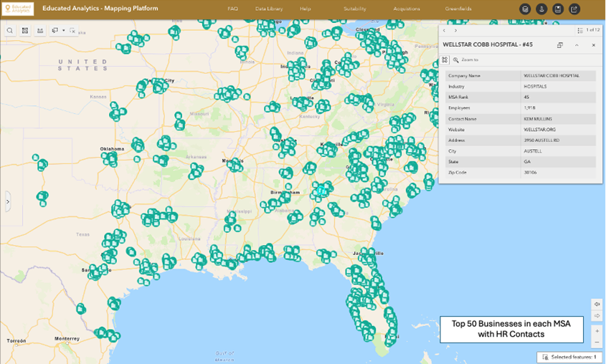
Task: Expand the left side panel arrow
Action: [8, 201]
